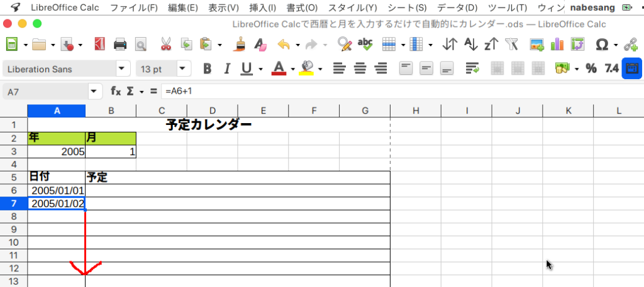
Task: Click the AutoFilter funnel icon
Action: 511,45
